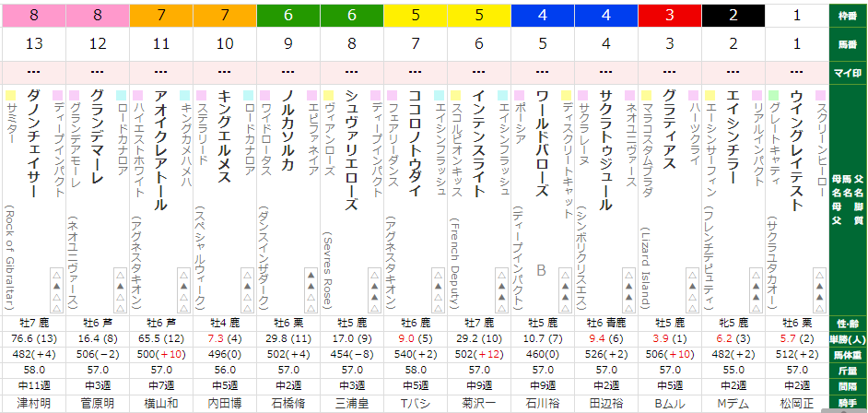Open the My印 selector for horse 2
Image resolution: width=868 pixels, height=413 pixels.
point(733,72)
